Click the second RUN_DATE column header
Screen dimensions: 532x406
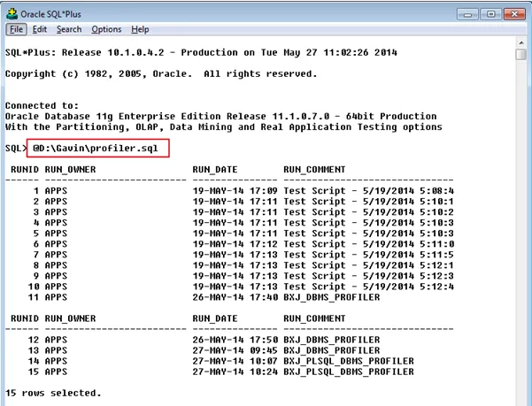pyautogui.click(x=215, y=318)
